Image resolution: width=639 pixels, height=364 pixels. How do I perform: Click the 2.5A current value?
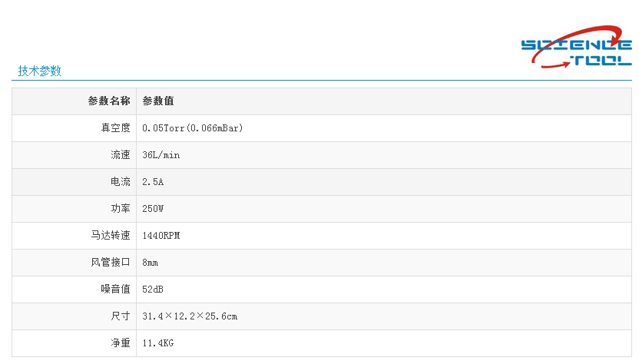[x=154, y=182]
